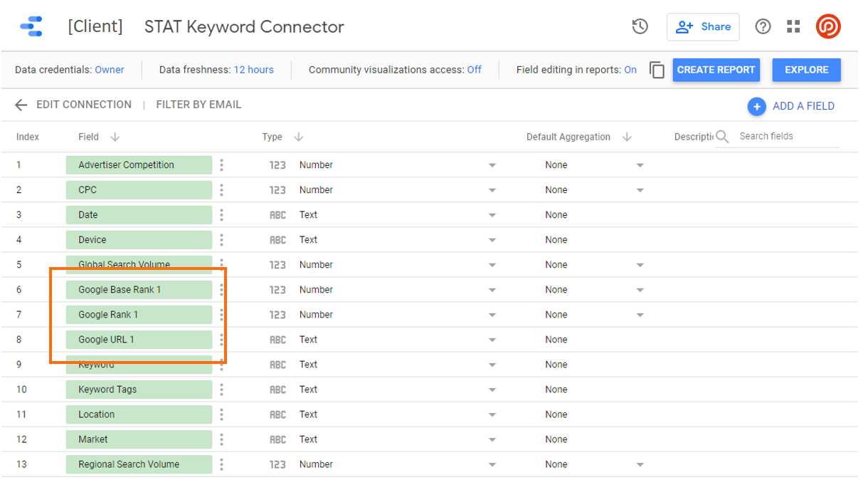Click the Data Studio logo icon
This screenshot has height=485, width=868.
click(x=31, y=27)
